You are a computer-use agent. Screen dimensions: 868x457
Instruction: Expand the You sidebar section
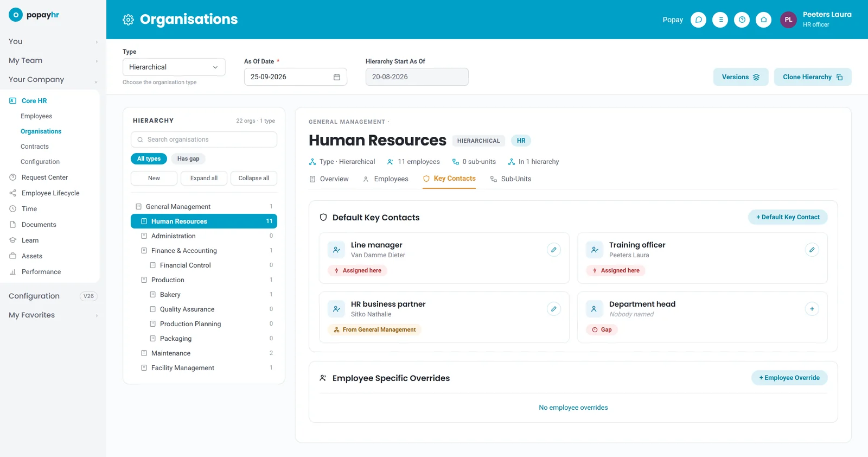click(x=53, y=41)
